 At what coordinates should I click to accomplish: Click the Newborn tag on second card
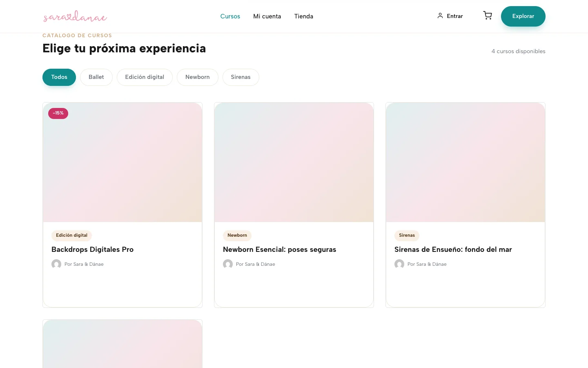pos(237,236)
